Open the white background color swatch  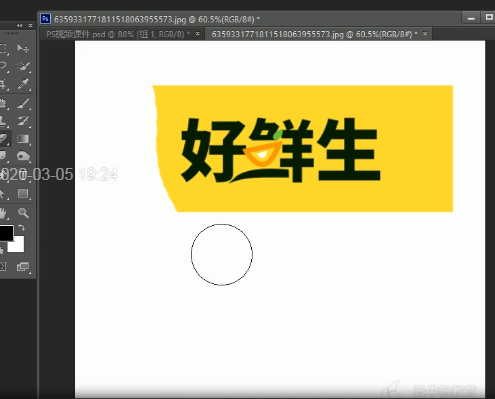click(x=17, y=245)
